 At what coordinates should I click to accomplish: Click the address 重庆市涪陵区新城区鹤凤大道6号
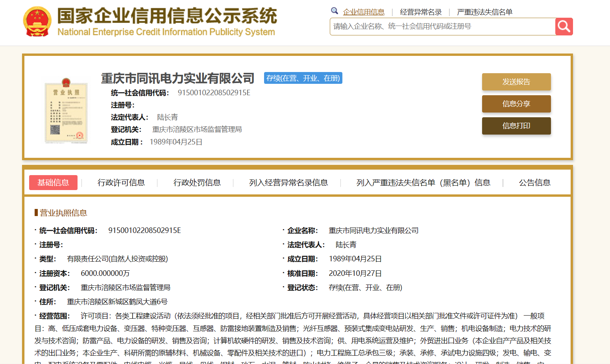pos(117,302)
